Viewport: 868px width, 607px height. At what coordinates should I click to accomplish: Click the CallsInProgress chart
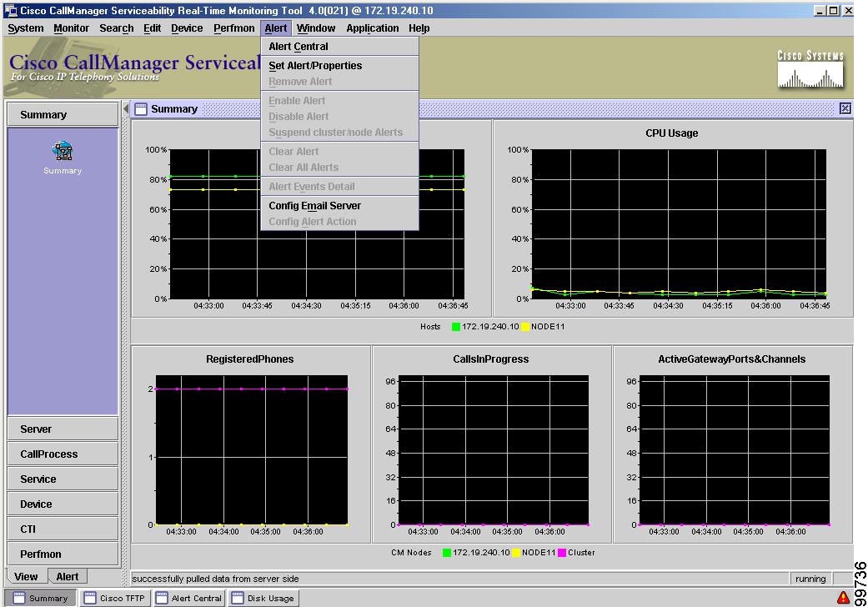494,450
